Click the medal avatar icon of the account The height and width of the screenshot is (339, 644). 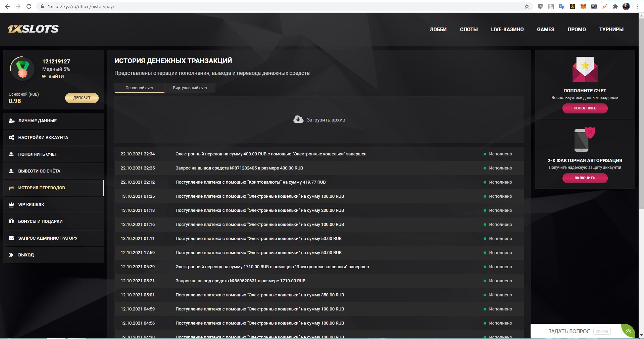23,69
